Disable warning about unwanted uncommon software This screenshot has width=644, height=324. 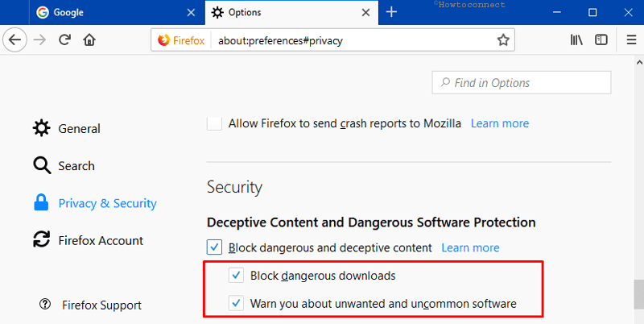click(x=236, y=303)
